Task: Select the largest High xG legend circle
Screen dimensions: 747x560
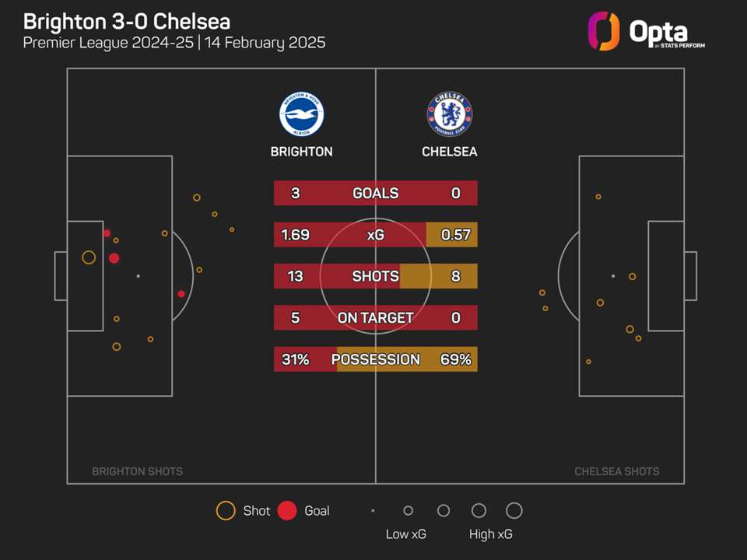Action: tap(514, 511)
